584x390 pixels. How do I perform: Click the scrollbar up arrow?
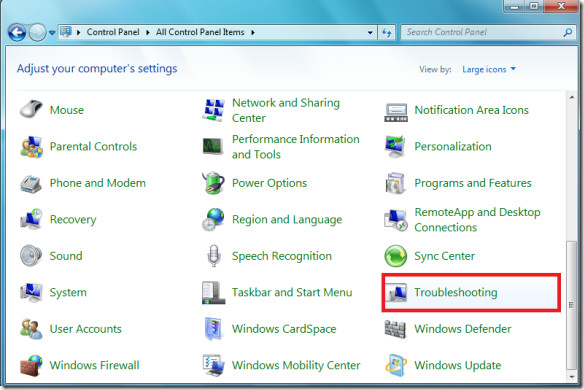572,97
